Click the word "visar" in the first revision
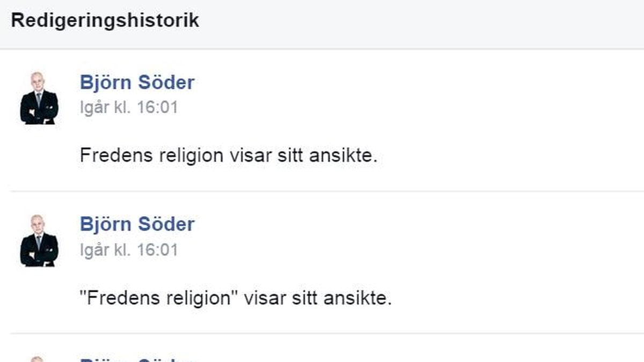Image resolution: width=644 pixels, height=362 pixels. pyautogui.click(x=250, y=156)
